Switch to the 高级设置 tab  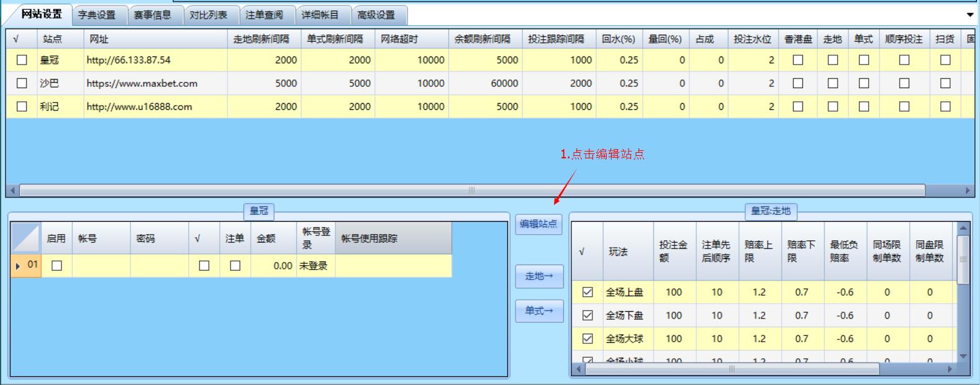[x=376, y=15]
